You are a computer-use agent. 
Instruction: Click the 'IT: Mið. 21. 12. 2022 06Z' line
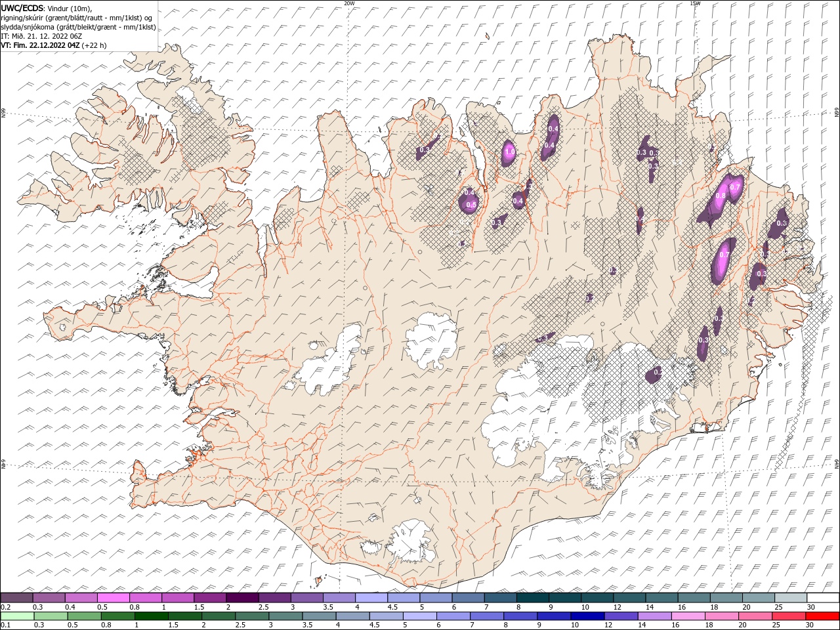coord(41,36)
